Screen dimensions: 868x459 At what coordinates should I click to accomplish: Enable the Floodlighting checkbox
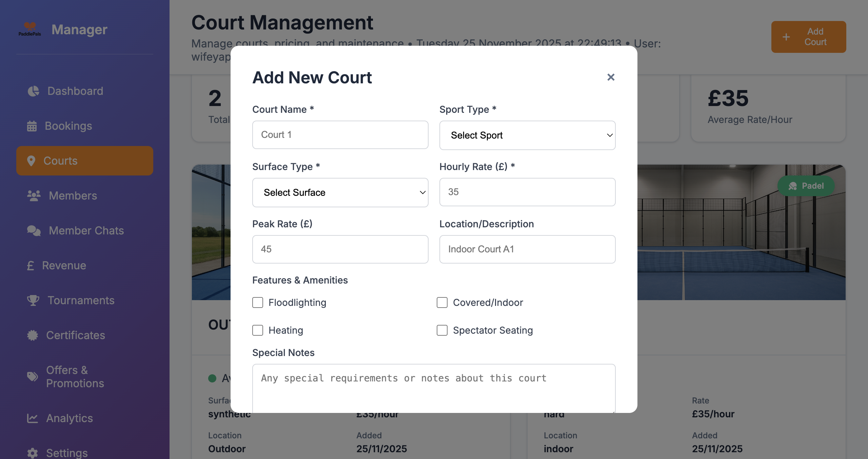coord(258,302)
